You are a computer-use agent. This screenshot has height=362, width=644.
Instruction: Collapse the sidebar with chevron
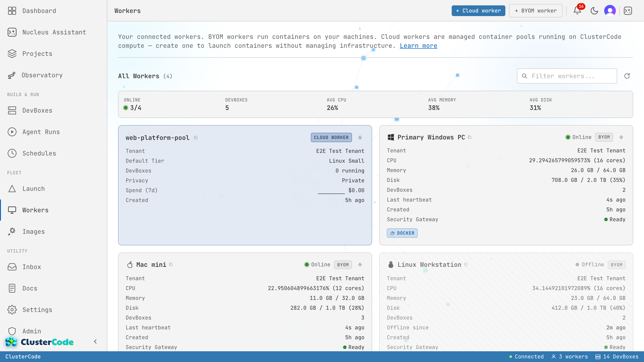(95, 341)
